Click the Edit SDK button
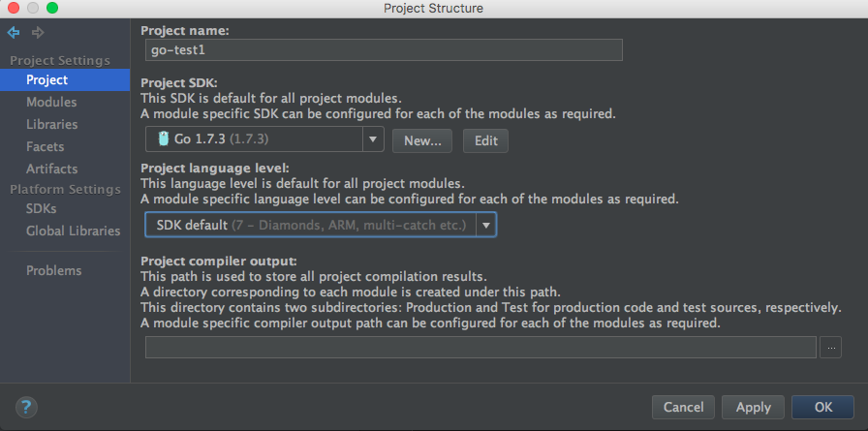The width and height of the screenshot is (868, 431). [x=486, y=140]
